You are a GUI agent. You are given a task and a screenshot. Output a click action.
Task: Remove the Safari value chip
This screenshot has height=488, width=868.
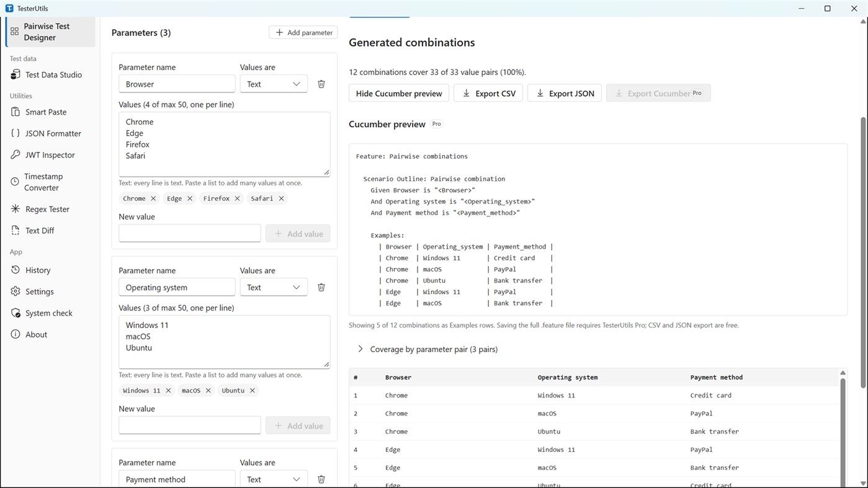[281, 198]
